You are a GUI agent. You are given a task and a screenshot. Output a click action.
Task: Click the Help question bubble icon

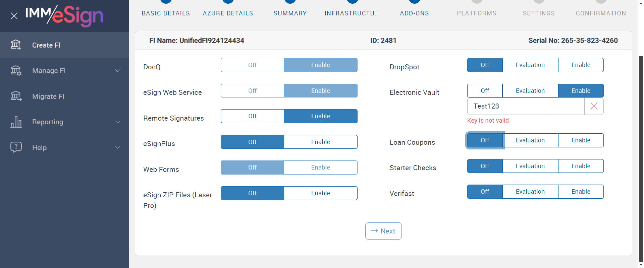16,147
